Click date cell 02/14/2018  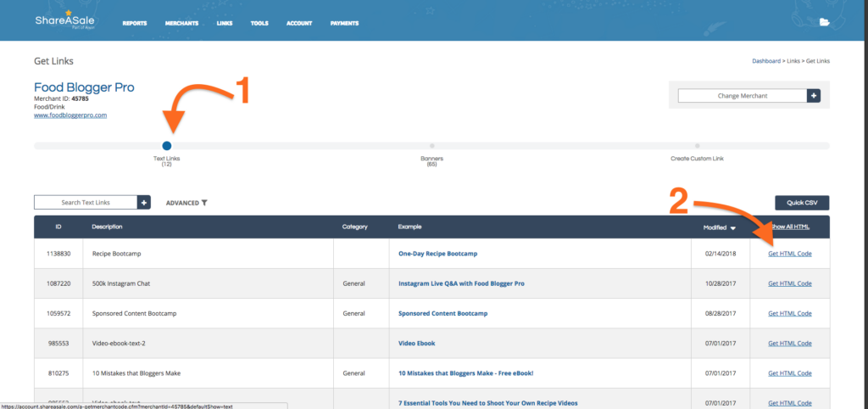720,254
